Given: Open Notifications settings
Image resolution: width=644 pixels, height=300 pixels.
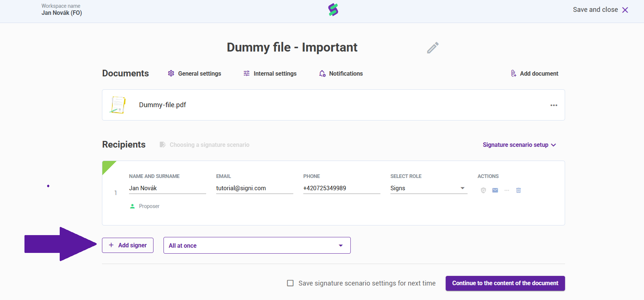Looking at the screenshot, I should coord(341,73).
